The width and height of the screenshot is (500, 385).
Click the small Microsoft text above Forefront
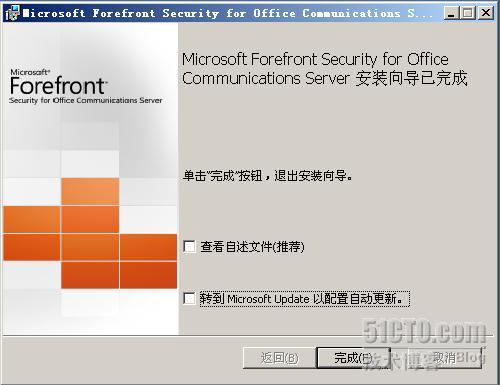tap(30, 72)
